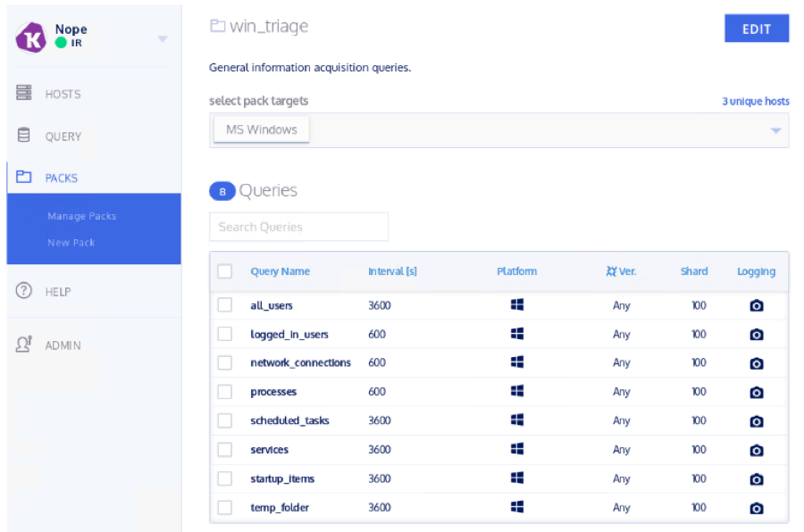Sort by Query Name column header
804x532 pixels.
click(x=280, y=271)
